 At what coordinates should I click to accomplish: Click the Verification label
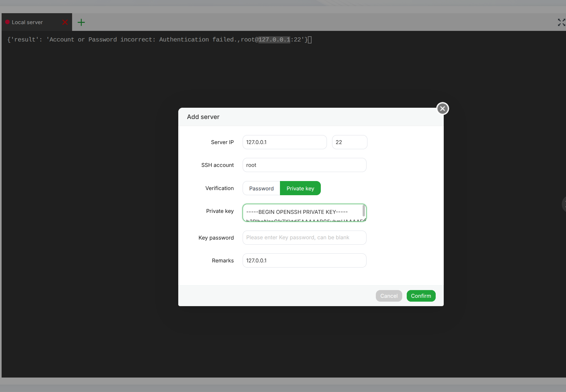click(219, 188)
